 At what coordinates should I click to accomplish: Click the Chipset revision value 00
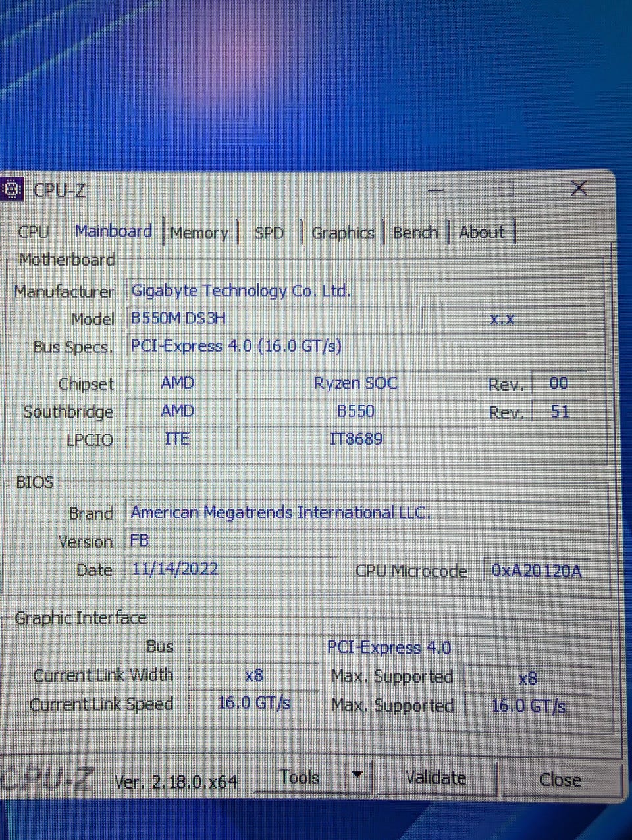(558, 383)
